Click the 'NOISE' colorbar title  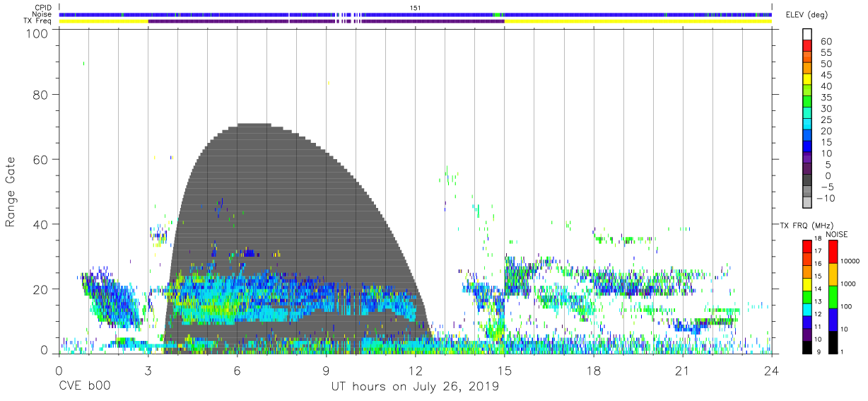point(837,234)
